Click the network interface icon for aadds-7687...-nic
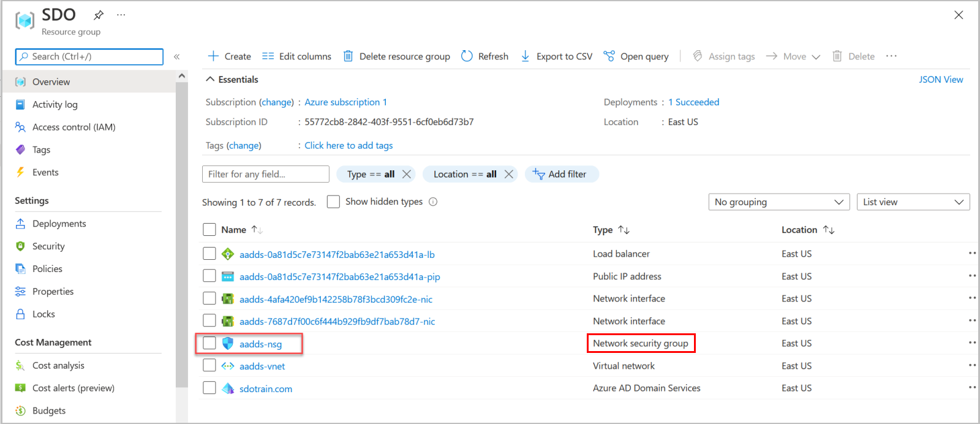 pos(228,321)
